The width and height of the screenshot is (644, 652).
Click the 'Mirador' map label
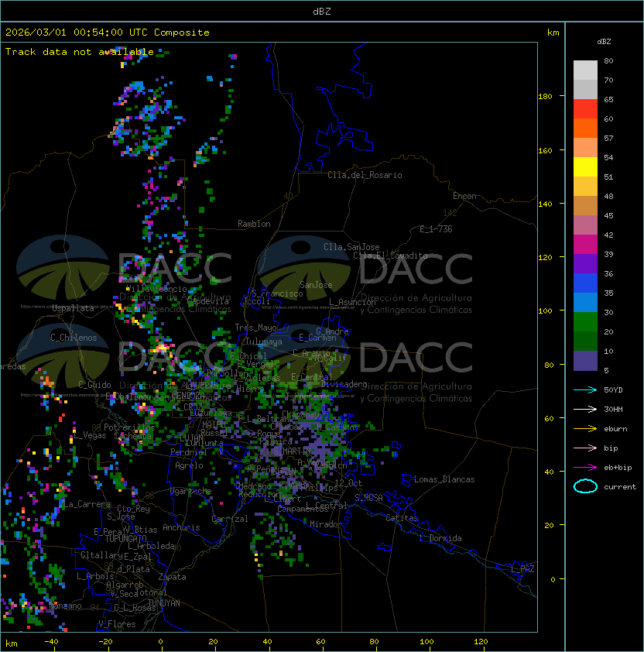point(326,524)
